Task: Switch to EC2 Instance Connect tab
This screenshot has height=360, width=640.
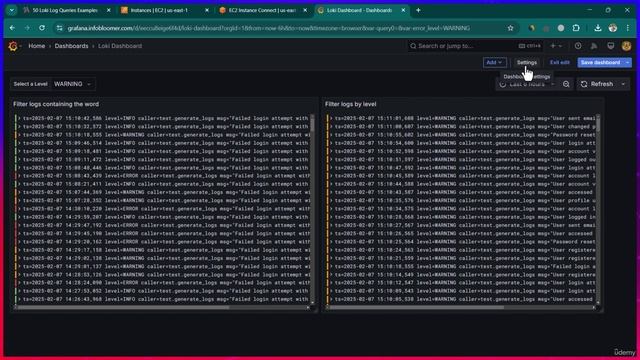Action: pyautogui.click(x=261, y=10)
